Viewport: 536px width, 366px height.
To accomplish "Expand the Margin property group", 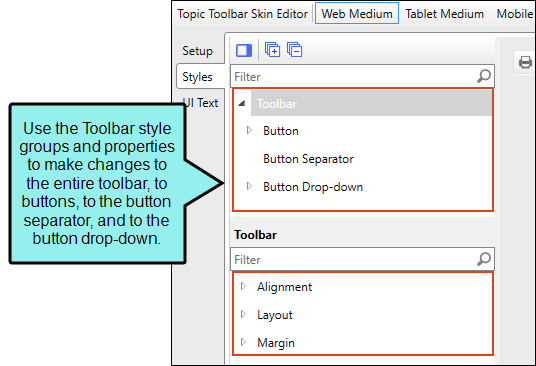I will point(243,342).
